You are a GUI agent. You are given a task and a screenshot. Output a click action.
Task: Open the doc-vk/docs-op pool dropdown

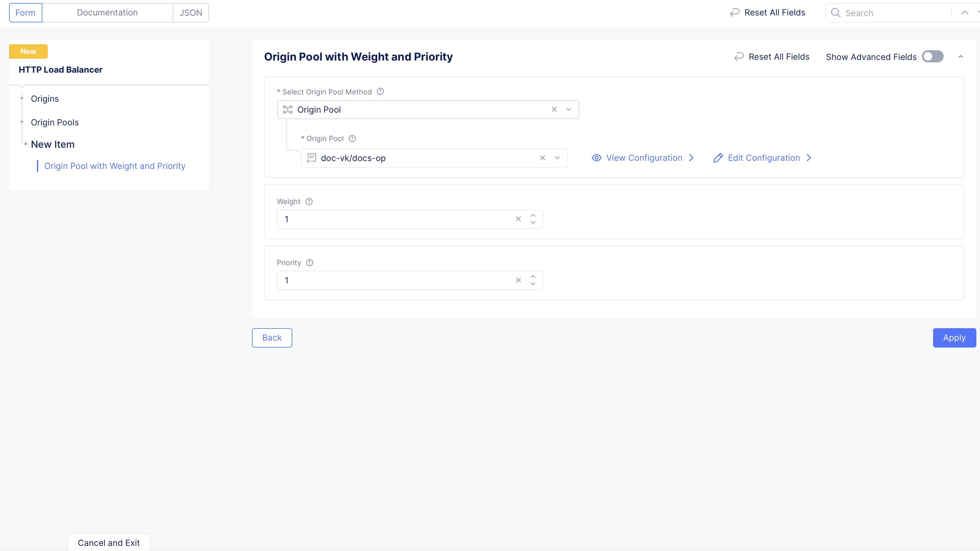557,158
